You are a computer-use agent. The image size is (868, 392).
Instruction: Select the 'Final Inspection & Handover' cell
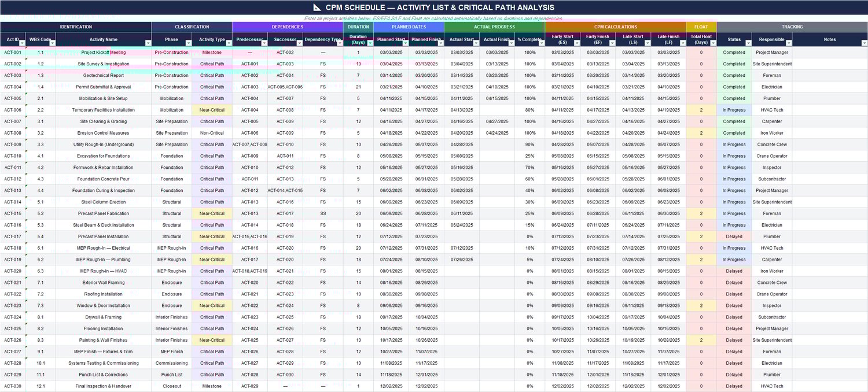tap(104, 386)
